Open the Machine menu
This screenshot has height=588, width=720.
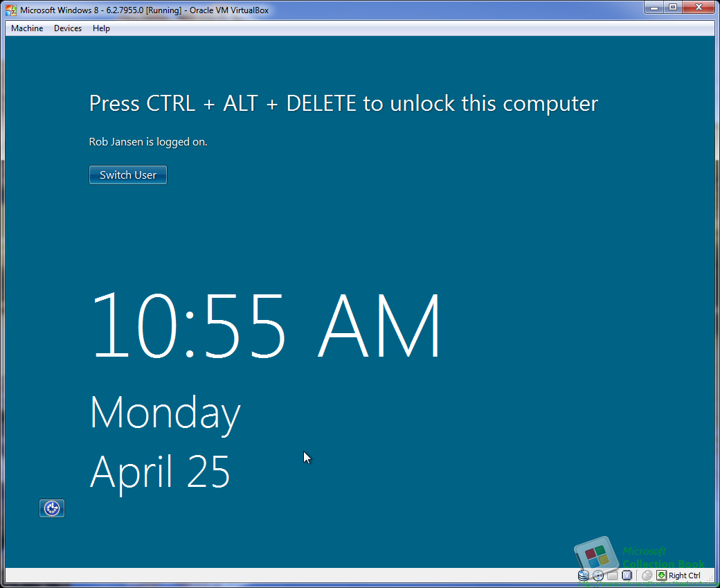coord(27,28)
